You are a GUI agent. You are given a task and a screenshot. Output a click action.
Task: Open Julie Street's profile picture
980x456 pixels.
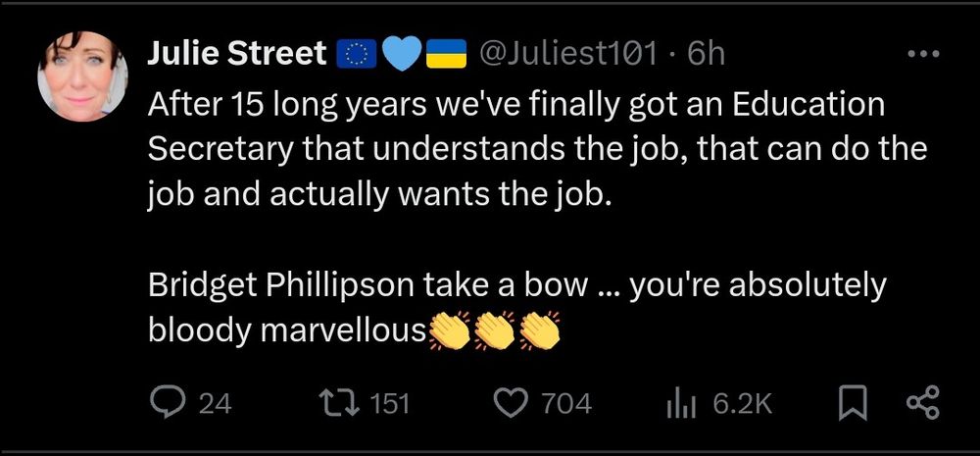pyautogui.click(x=83, y=76)
